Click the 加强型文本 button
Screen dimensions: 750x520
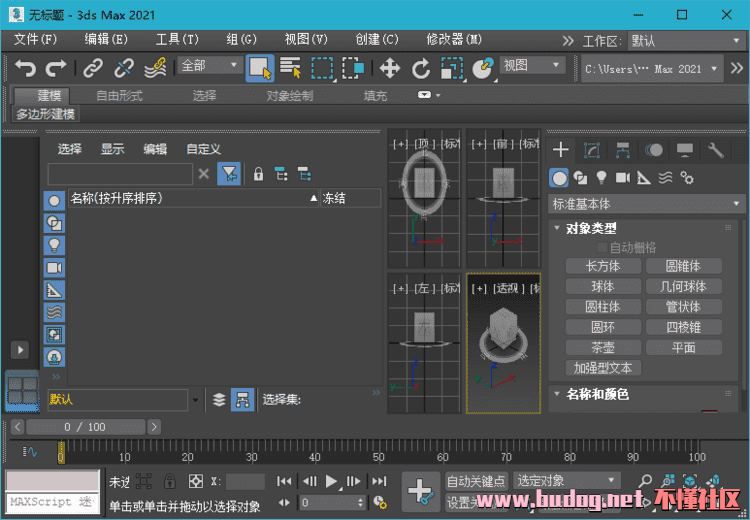tap(603, 368)
